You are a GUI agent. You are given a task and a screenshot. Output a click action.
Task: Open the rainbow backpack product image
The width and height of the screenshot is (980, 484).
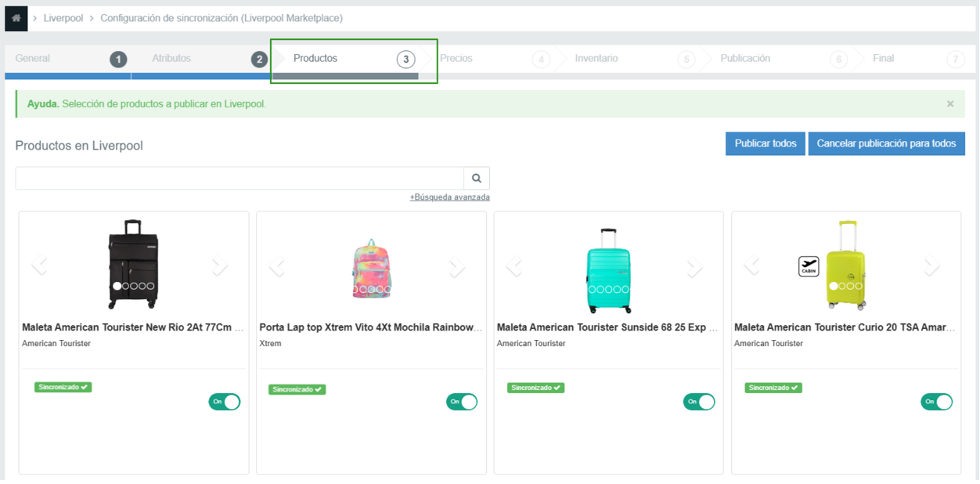(x=371, y=269)
